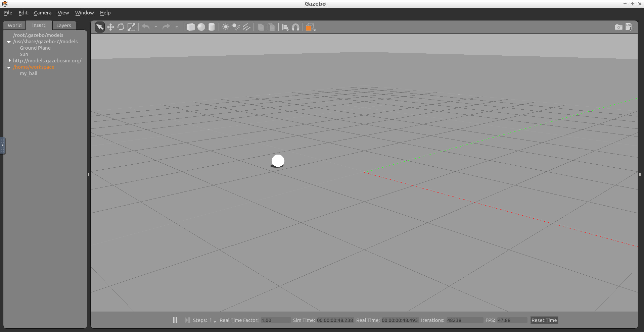The image size is (644, 332).
Task: Add a point light
Action: (226, 27)
